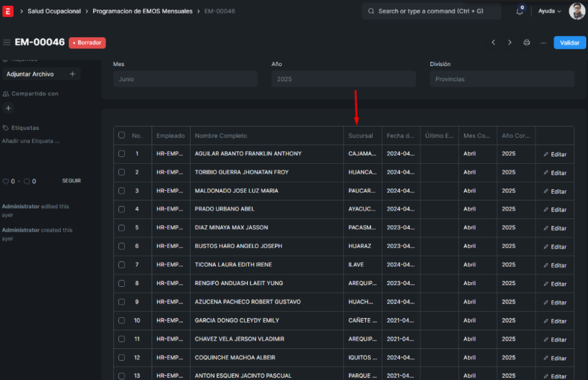This screenshot has height=380, width=588.
Task: Toggle the sidebar hamburger icon
Action: coord(6,43)
